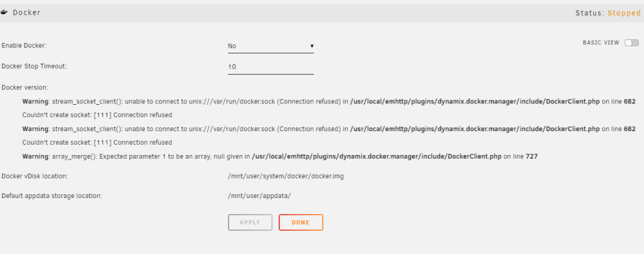Click the BASIC VIEW label text
The image size is (644, 254).
[601, 42]
